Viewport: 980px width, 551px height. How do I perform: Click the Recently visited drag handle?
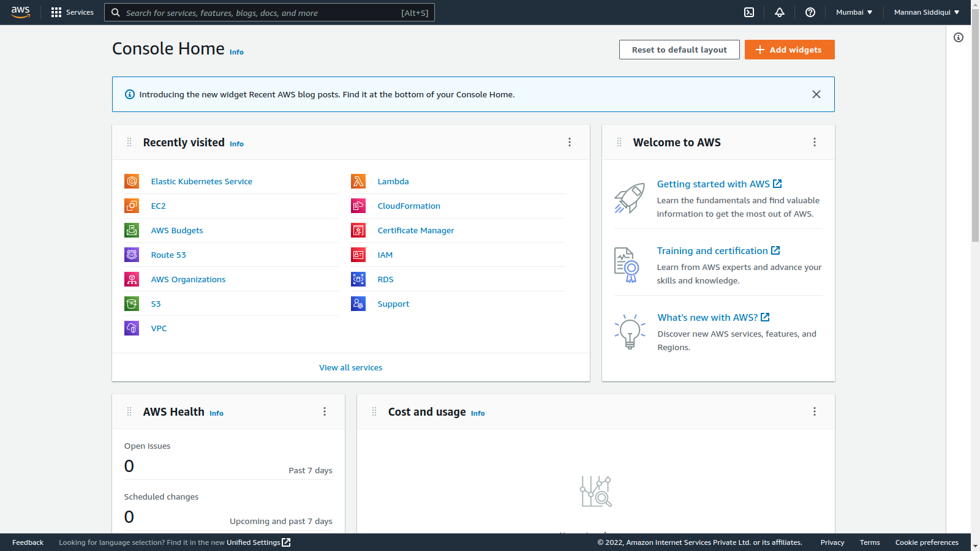(x=129, y=142)
